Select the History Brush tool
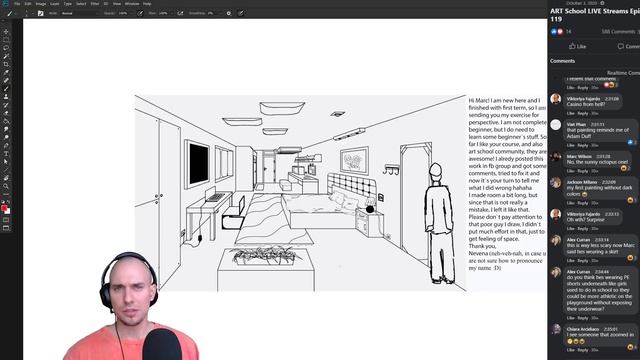The image size is (640, 360). (6, 105)
